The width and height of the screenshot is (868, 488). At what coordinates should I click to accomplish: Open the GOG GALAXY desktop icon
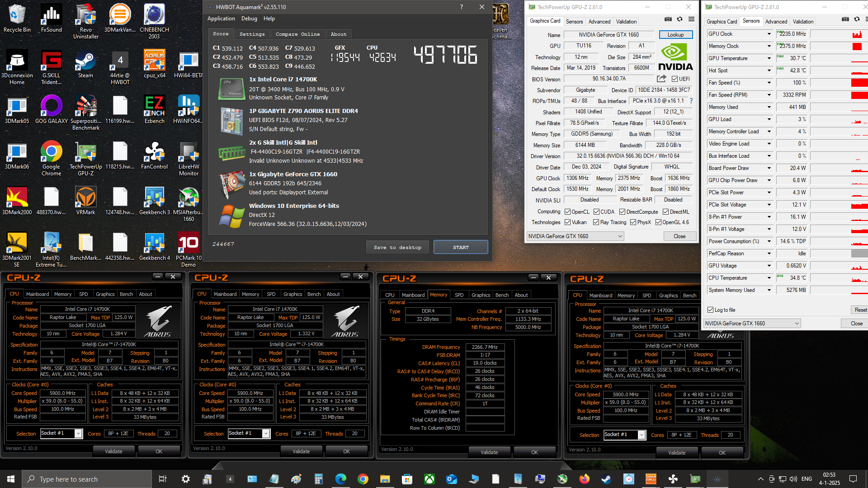point(51,110)
